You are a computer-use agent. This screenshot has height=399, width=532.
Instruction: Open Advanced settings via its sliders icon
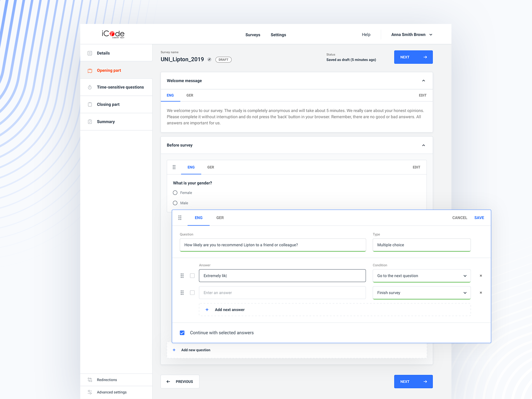coord(90,392)
